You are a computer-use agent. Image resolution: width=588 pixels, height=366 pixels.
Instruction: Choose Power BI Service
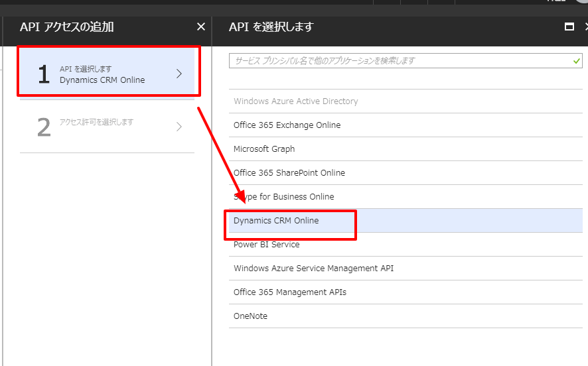(405, 245)
